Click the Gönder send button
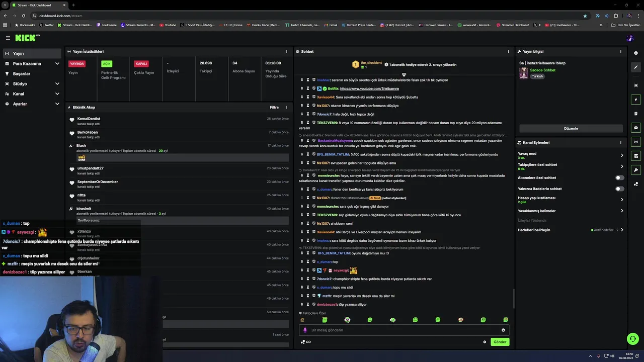The width and height of the screenshot is (644, 362). tap(500, 342)
